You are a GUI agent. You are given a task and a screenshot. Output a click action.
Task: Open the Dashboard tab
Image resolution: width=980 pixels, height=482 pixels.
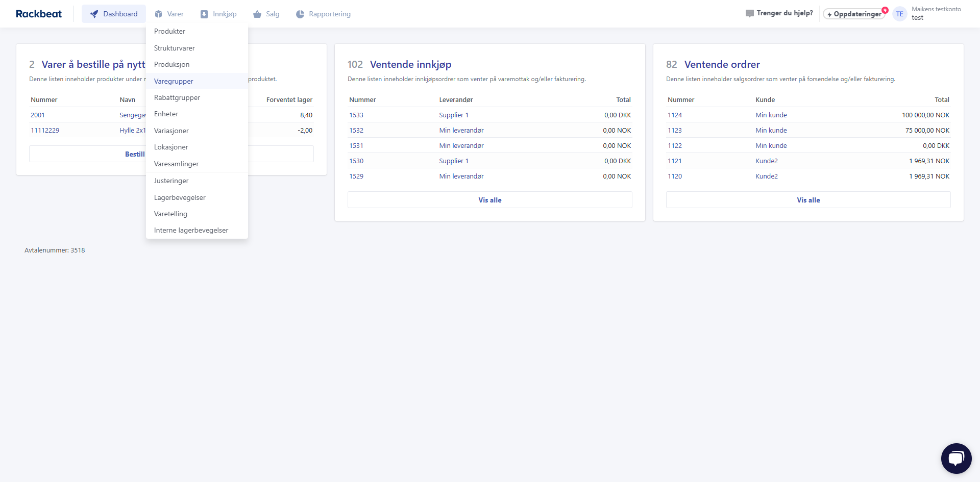coord(114,14)
